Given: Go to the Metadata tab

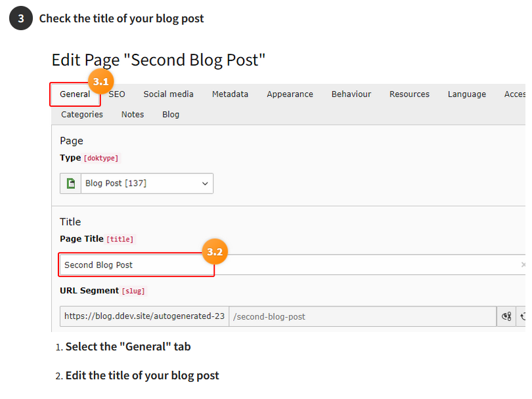Looking at the screenshot, I should [x=230, y=94].
